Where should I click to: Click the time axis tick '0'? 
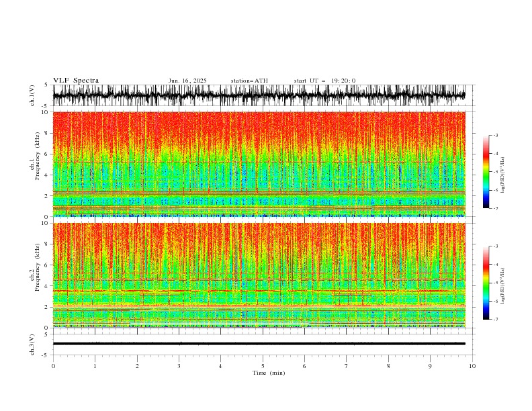[53, 366]
